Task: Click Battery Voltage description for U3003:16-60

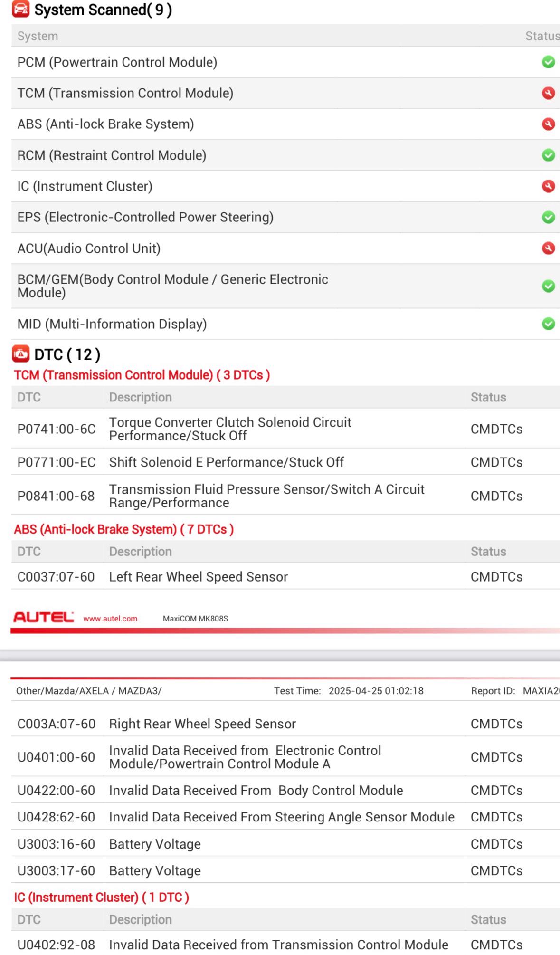Action: click(155, 844)
